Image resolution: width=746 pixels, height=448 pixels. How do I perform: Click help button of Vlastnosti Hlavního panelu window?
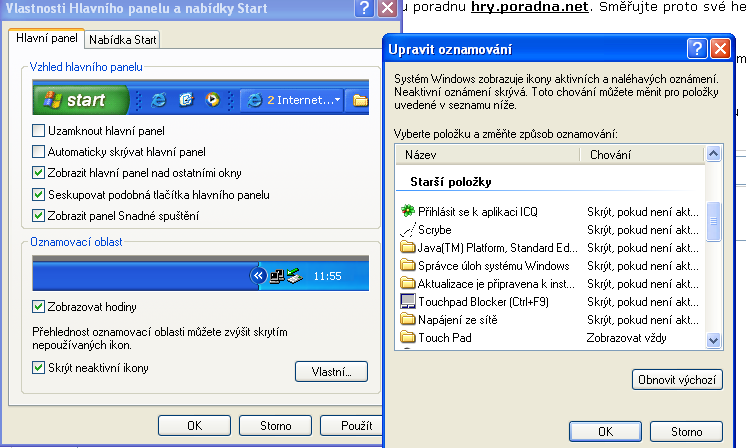click(364, 8)
